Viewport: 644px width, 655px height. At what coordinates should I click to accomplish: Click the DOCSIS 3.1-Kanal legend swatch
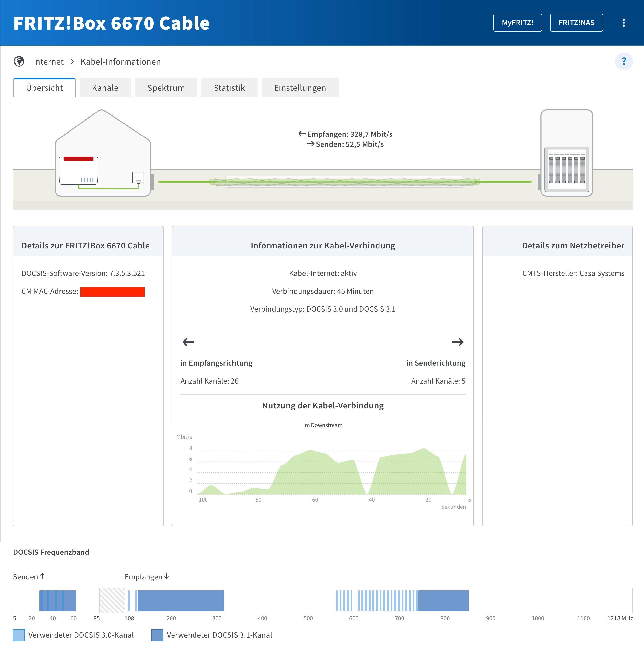(x=157, y=635)
